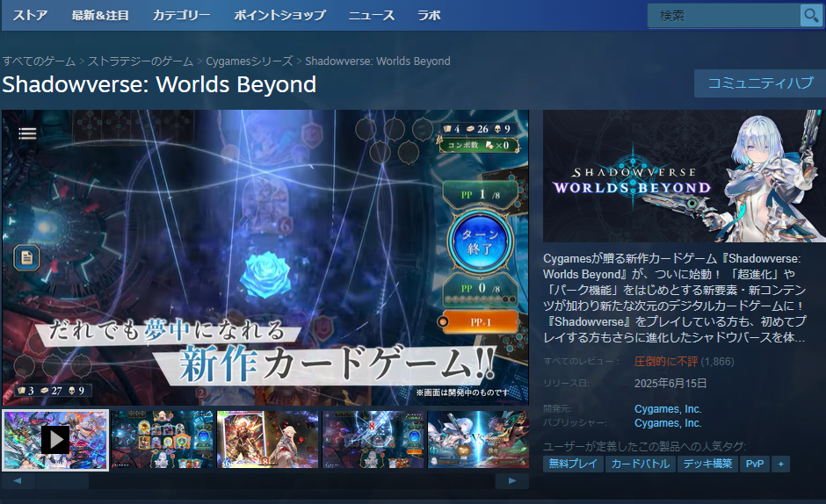Click the release date 2025年6月15日
The width and height of the screenshot is (826, 504).
(670, 384)
